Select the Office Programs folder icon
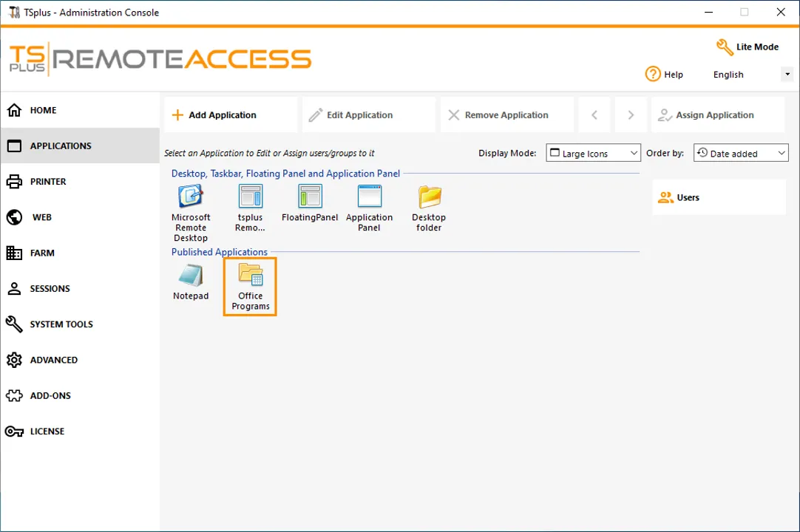This screenshot has height=532, width=800. coord(250,277)
